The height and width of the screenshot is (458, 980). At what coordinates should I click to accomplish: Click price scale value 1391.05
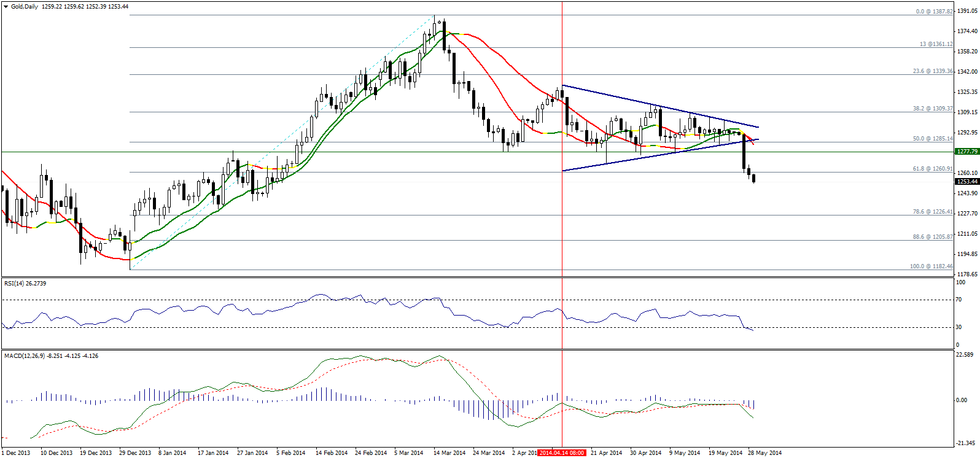[967, 11]
